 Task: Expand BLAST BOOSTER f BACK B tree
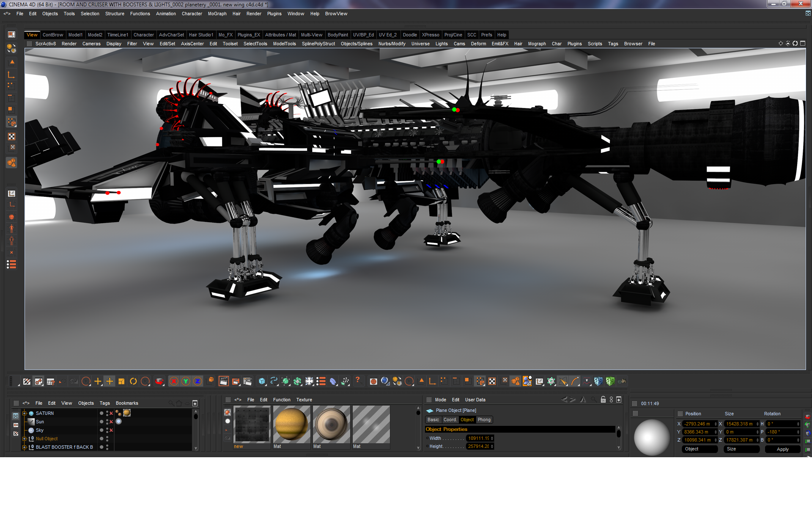24,447
